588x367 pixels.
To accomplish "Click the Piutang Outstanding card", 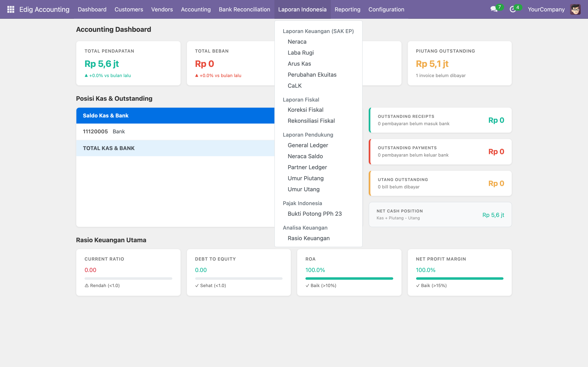I will 459,63.
